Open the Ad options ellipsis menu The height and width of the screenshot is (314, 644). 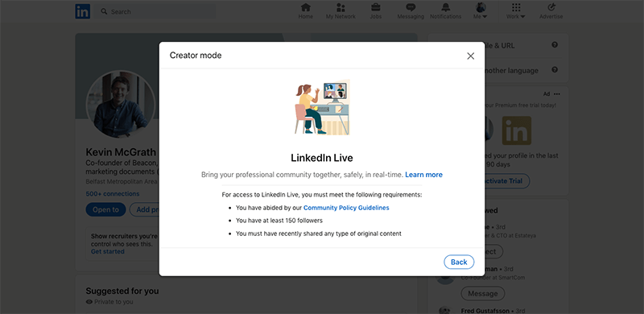(x=556, y=93)
